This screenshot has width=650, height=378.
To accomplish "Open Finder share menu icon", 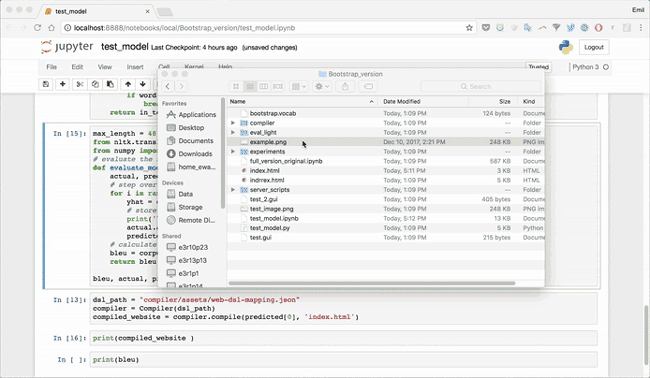I will 345,86.
